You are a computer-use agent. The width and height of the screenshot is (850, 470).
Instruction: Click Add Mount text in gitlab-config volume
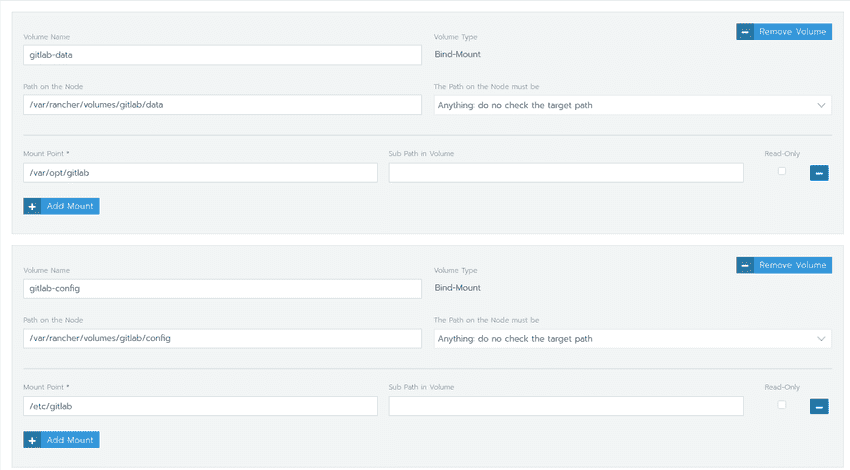[x=70, y=439]
